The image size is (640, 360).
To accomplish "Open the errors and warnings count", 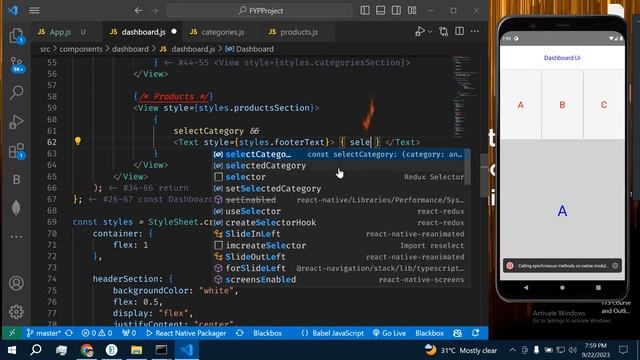I will pyautogui.click(x=97, y=333).
